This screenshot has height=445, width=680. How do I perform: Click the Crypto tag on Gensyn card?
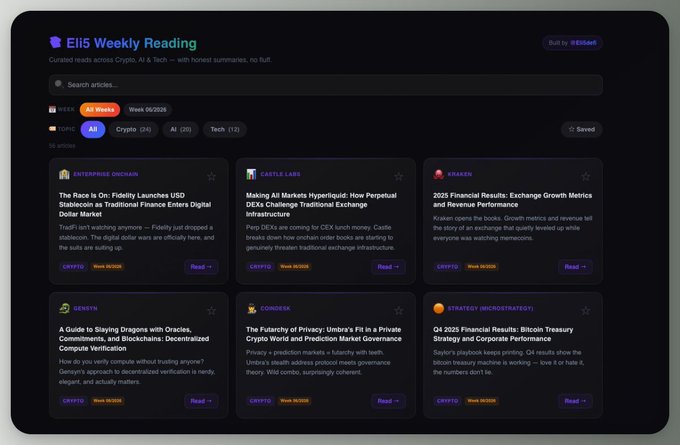click(73, 401)
